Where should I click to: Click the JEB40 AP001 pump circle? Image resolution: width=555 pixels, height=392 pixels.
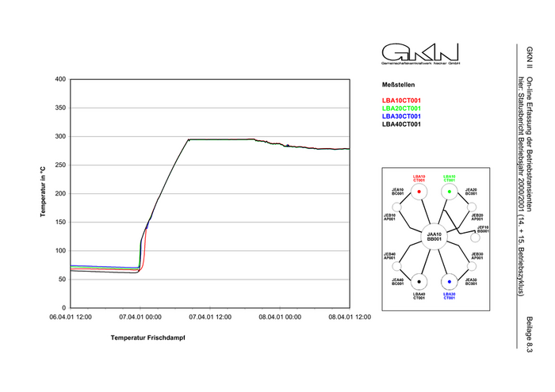click(x=399, y=267)
